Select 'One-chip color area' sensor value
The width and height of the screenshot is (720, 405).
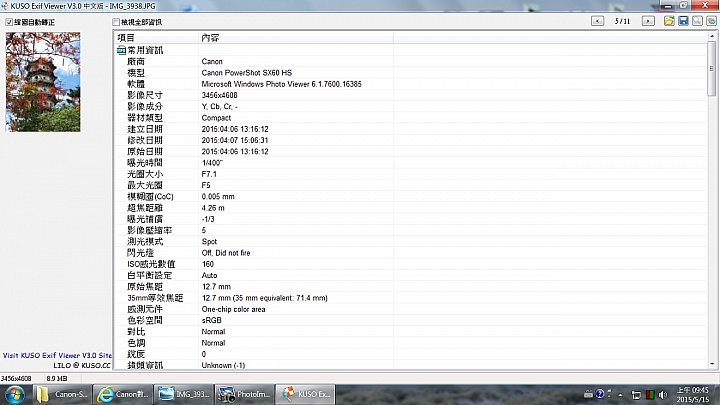coord(233,309)
